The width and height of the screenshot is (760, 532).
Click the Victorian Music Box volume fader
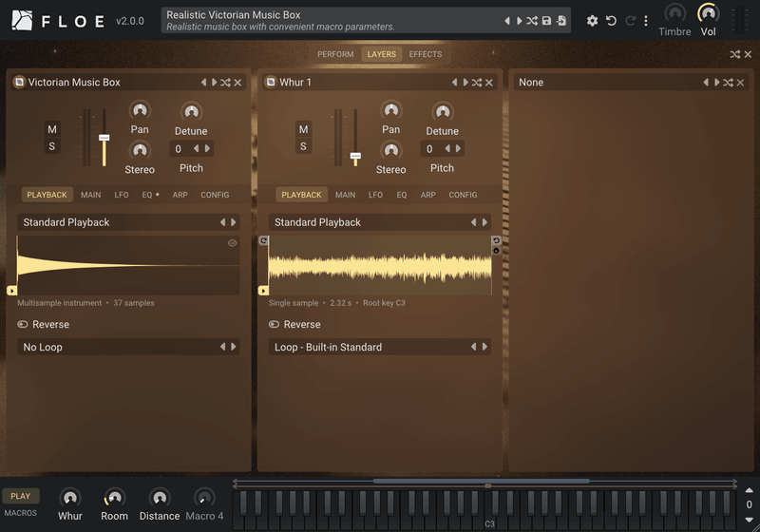coord(104,138)
